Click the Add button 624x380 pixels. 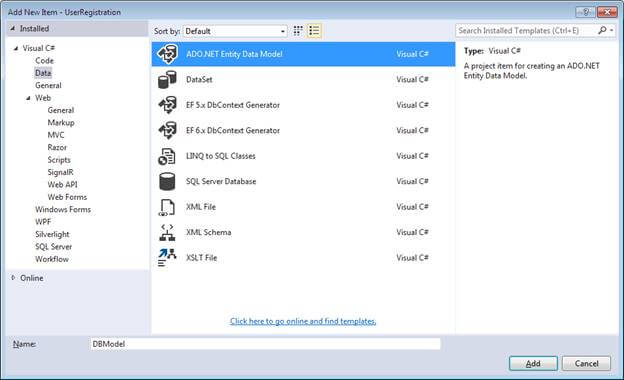coord(533,363)
